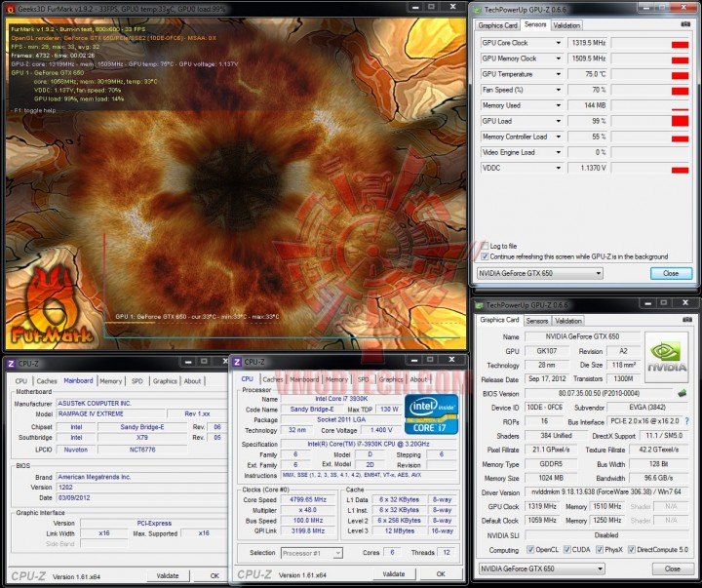
Task: Open the GPU Memory Clock sensor dropdown
Action: click(559, 59)
